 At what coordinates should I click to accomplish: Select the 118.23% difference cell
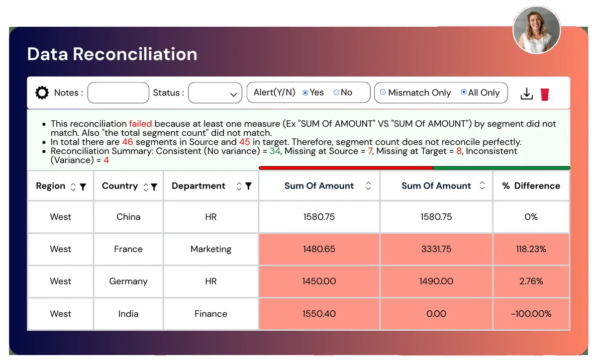click(x=531, y=249)
